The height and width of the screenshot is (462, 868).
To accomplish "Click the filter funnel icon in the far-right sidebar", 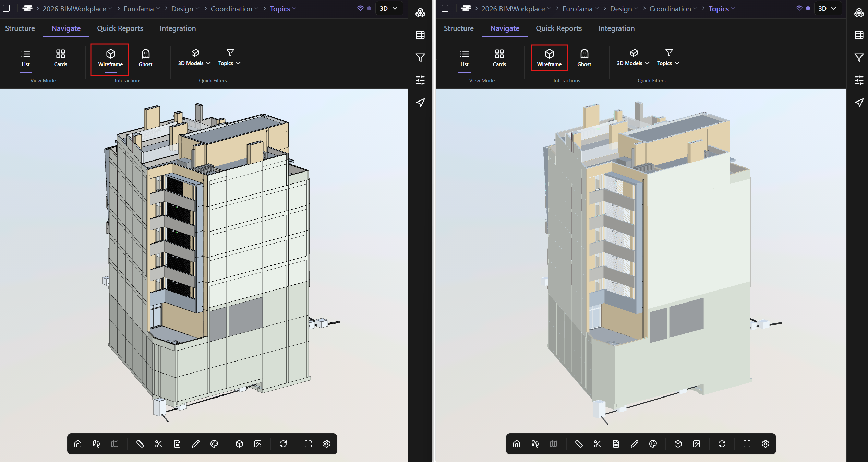I will [x=859, y=58].
